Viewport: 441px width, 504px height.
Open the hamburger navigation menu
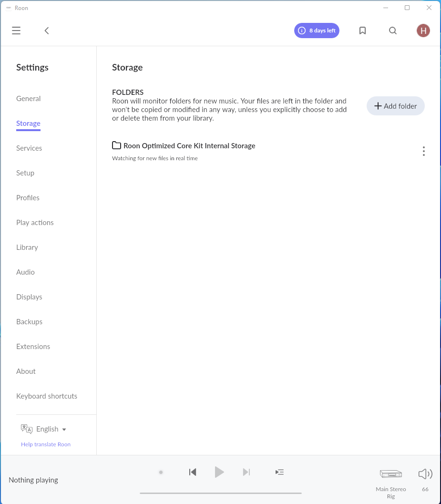point(16,31)
